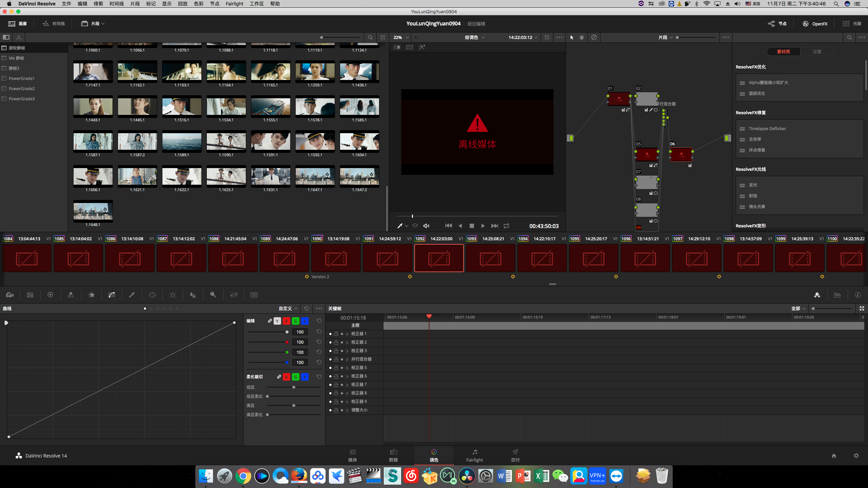This screenshot has height=488, width=868.
Task: Expand the 校正器 5 keyframe track
Action: 347,368
